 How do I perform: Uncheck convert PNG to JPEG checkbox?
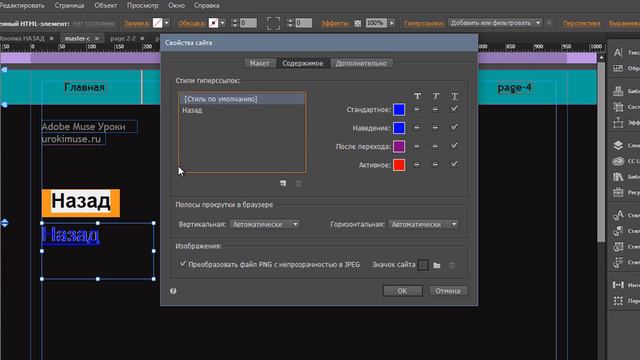tap(183, 264)
